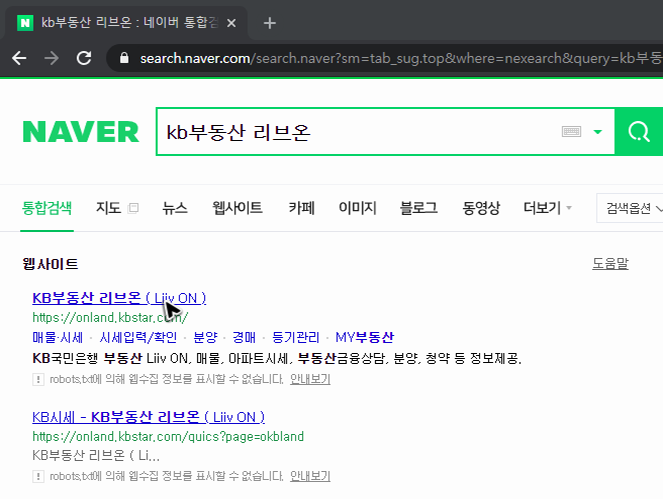
Task: Click the 웹사이트 section heading
Action: tap(50, 264)
